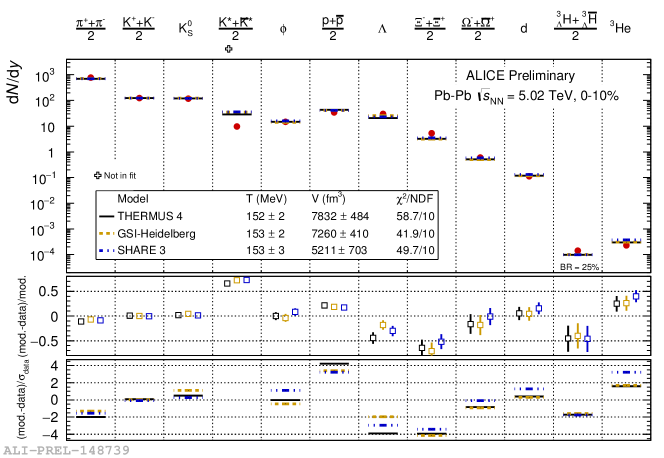The width and height of the screenshot is (664, 458).
Task: Click the cross symbol under the K* label
Action: coord(231,48)
